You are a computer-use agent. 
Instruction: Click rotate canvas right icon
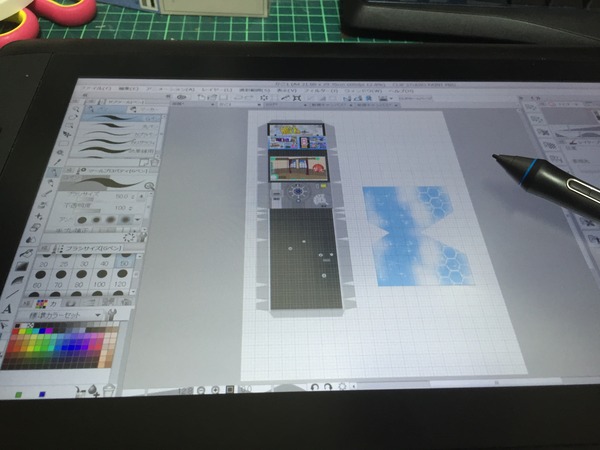328,386
